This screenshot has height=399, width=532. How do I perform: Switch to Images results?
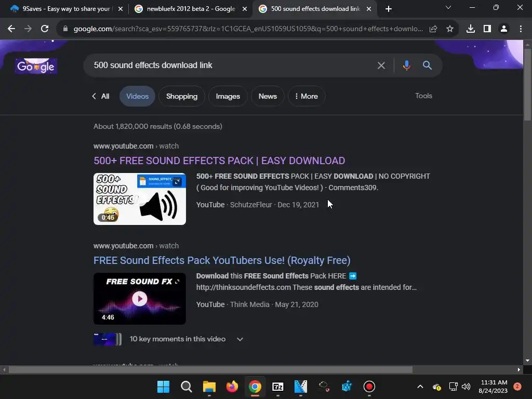tap(228, 96)
